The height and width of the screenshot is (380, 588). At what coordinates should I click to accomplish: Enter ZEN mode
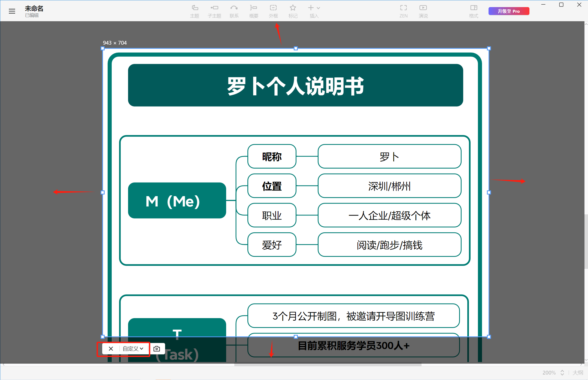(404, 11)
